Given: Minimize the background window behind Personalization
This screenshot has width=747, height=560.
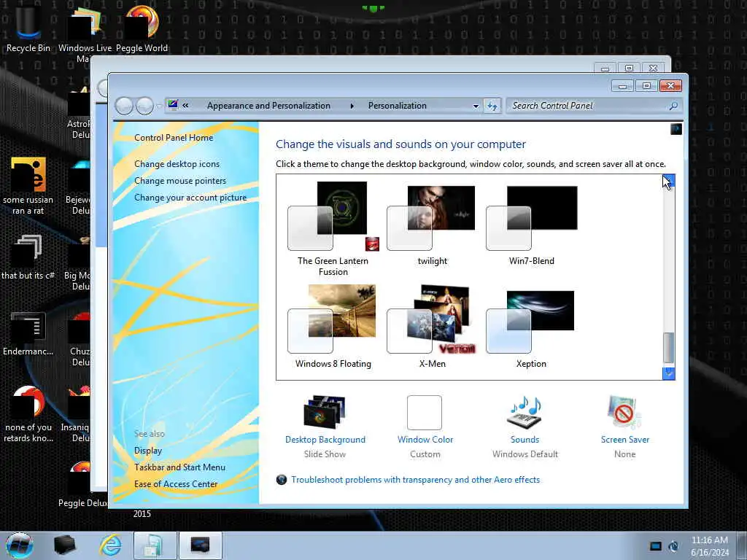Looking at the screenshot, I should click(x=605, y=69).
